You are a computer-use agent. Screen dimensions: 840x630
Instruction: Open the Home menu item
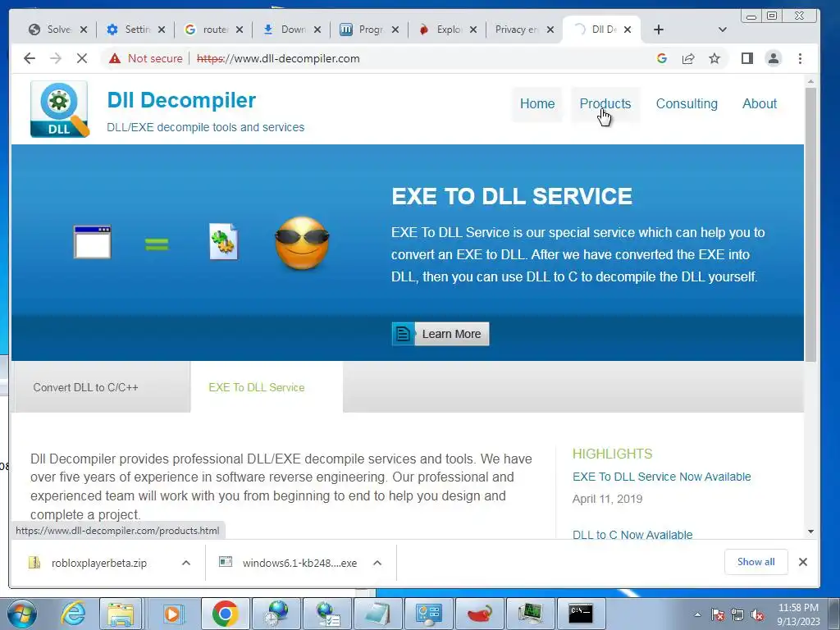[537, 104]
